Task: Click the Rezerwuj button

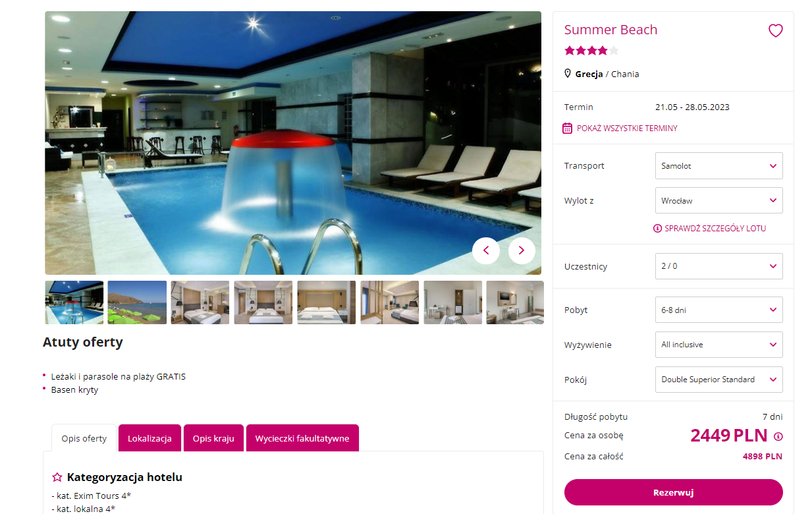Action: [673, 492]
